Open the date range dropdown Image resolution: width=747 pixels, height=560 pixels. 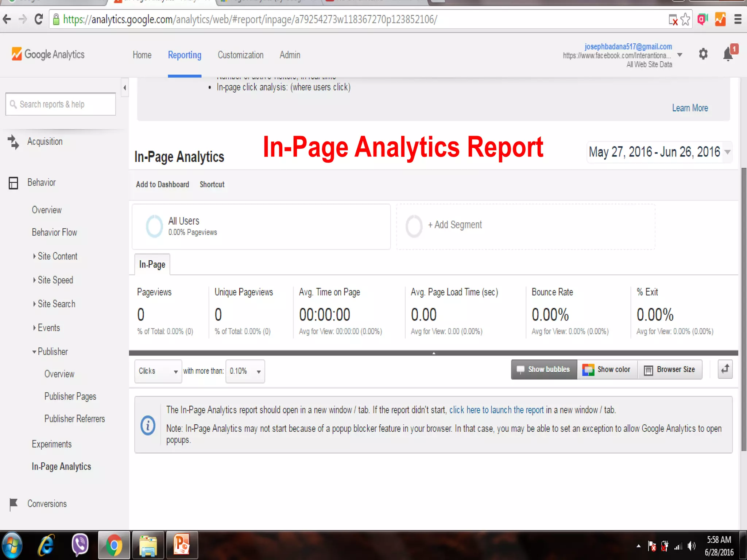659,152
